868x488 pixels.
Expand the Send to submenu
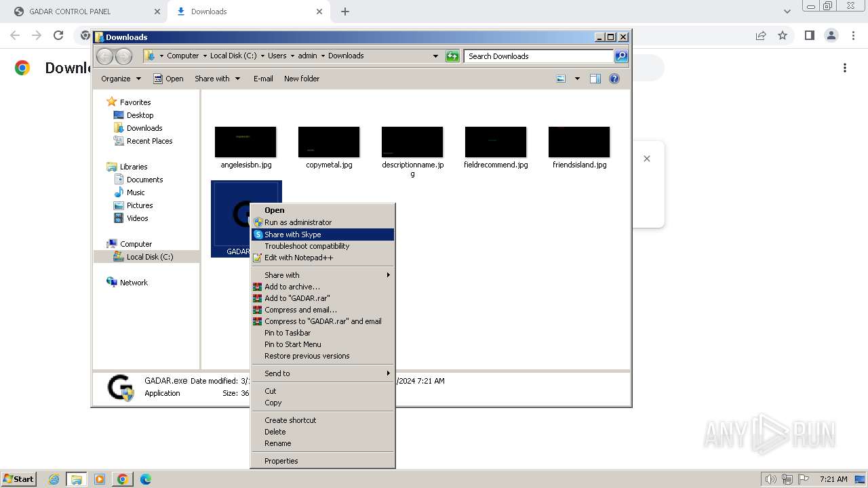323,373
